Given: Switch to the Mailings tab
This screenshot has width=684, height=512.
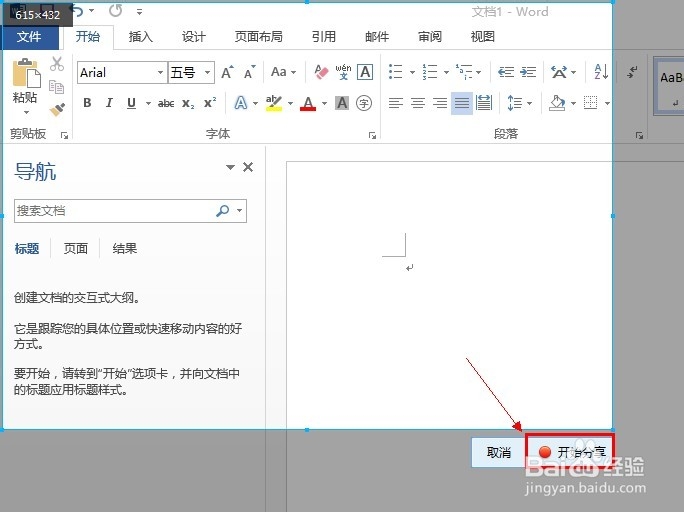Looking at the screenshot, I should tap(377, 37).
